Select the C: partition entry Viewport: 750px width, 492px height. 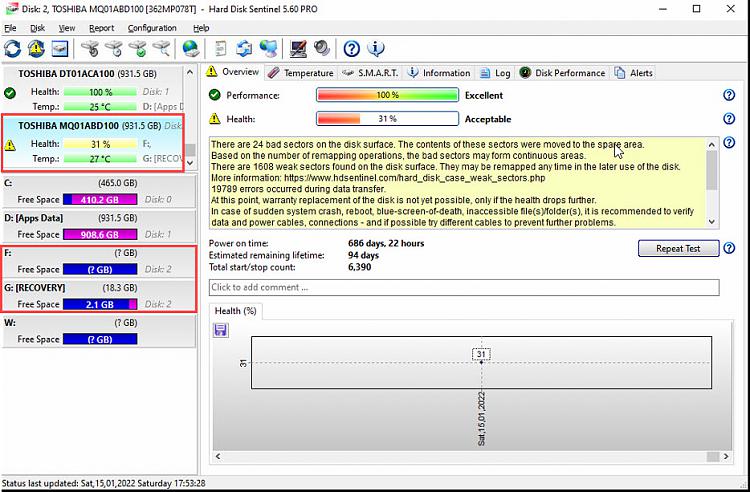click(x=99, y=191)
